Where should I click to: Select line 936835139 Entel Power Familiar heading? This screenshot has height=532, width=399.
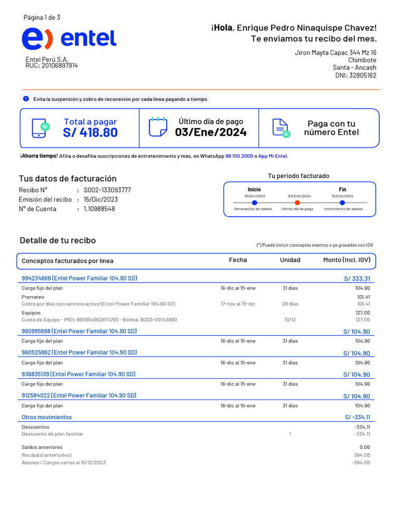click(78, 374)
